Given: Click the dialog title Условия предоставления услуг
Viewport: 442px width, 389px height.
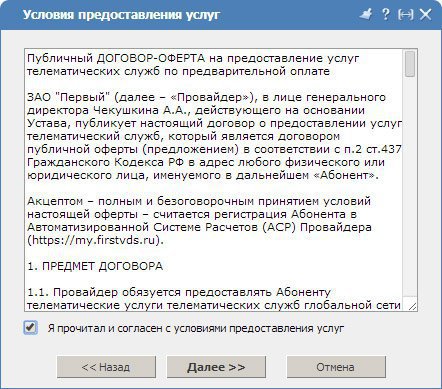Looking at the screenshot, I should click(x=122, y=15).
